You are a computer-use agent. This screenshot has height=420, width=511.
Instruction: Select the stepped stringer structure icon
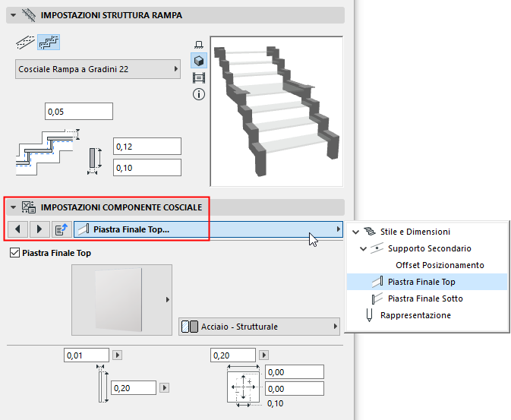point(49,43)
